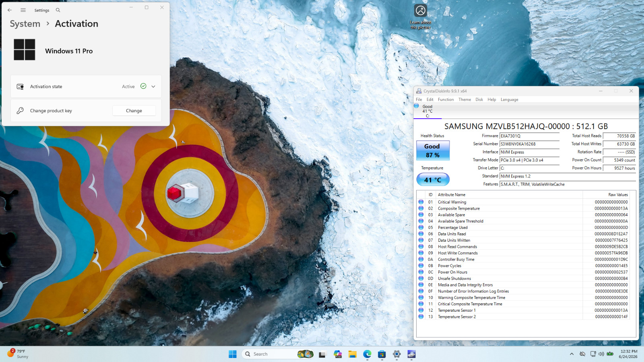
Task: Click the Power On Hours value 9527 hours
Action: point(619,168)
